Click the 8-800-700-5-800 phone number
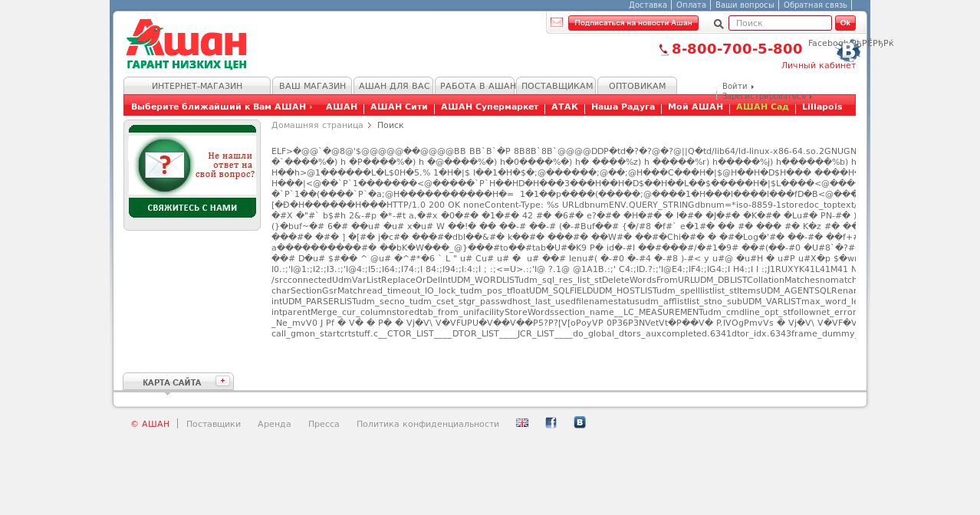 (737, 49)
